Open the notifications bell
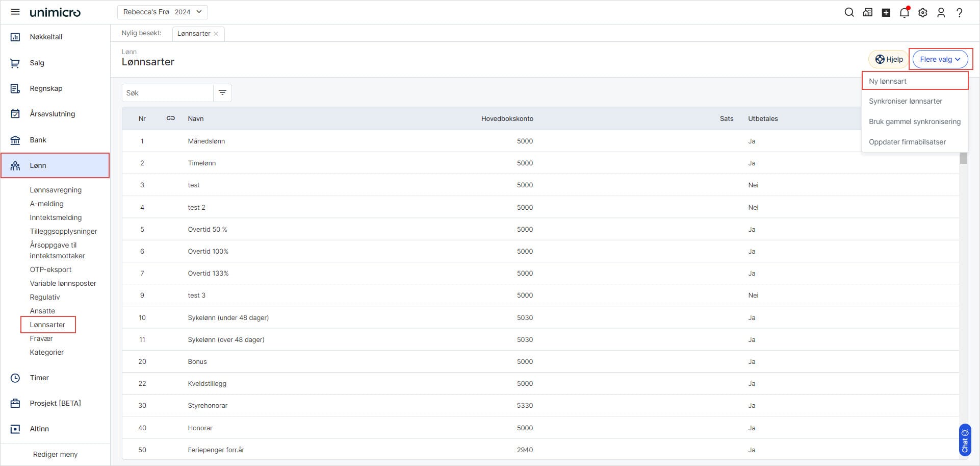This screenshot has width=980, height=466. (x=904, y=12)
